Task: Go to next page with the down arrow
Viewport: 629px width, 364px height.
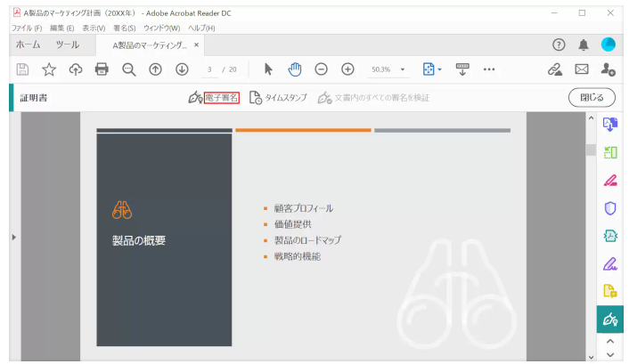Action: click(182, 69)
